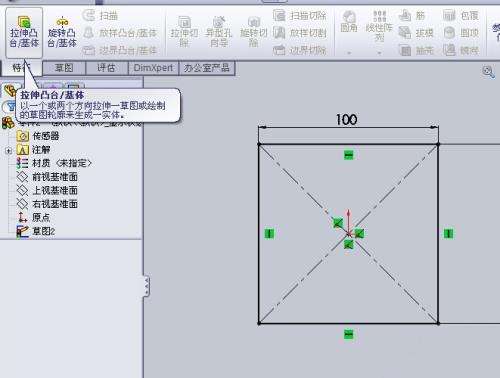Screen dimensions: 500x378
Task: Open the 评估 (Evaluate) tab
Action: pos(107,68)
